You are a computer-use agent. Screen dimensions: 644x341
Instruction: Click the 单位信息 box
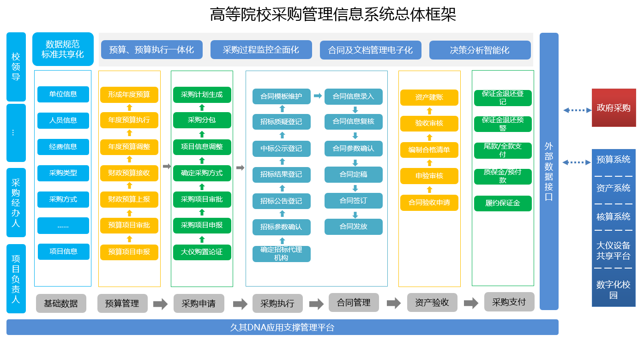(63, 94)
